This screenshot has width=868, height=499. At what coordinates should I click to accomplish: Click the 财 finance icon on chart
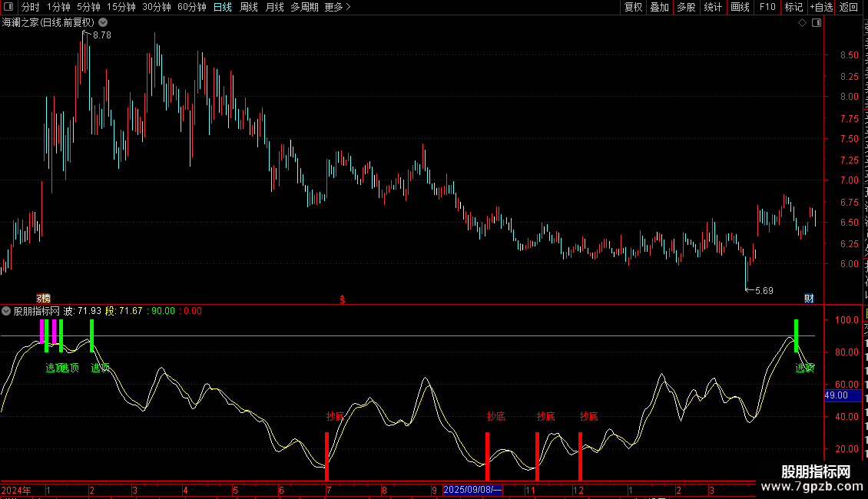click(x=809, y=298)
